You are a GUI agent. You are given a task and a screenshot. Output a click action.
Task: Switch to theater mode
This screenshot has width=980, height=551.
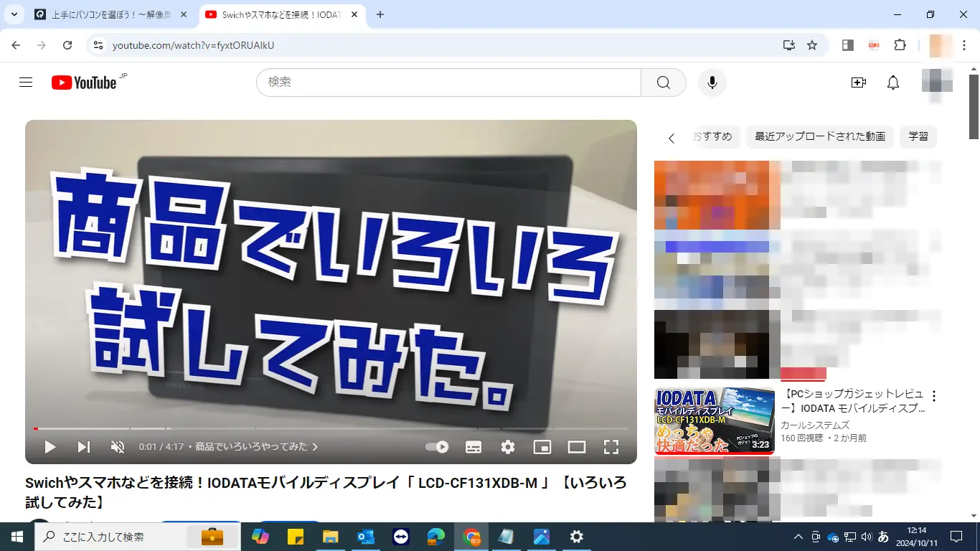[577, 447]
